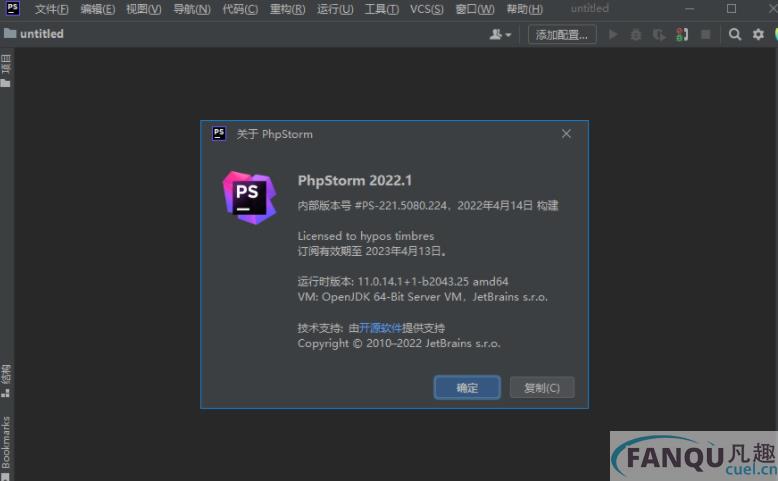The image size is (778, 481).
Task: Click the PhpStorm 2022.1 heading
Action: [355, 180]
